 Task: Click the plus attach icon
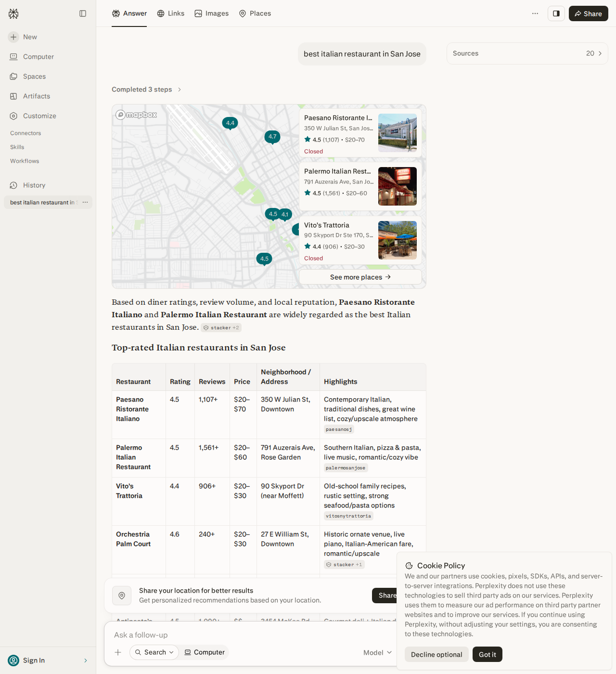point(118,652)
